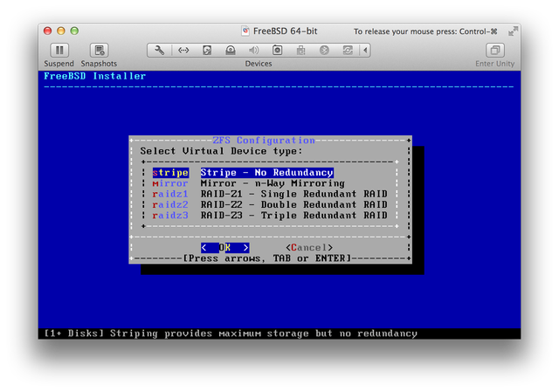Click '[Press arrows, TAB or ENTER]' hint
The width and height of the screenshot is (559, 392).
[267, 258]
